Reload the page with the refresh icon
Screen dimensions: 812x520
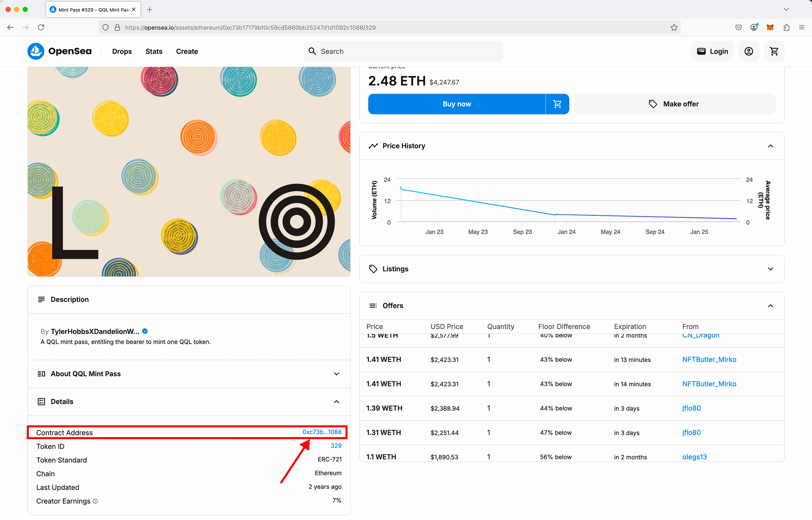pos(41,27)
